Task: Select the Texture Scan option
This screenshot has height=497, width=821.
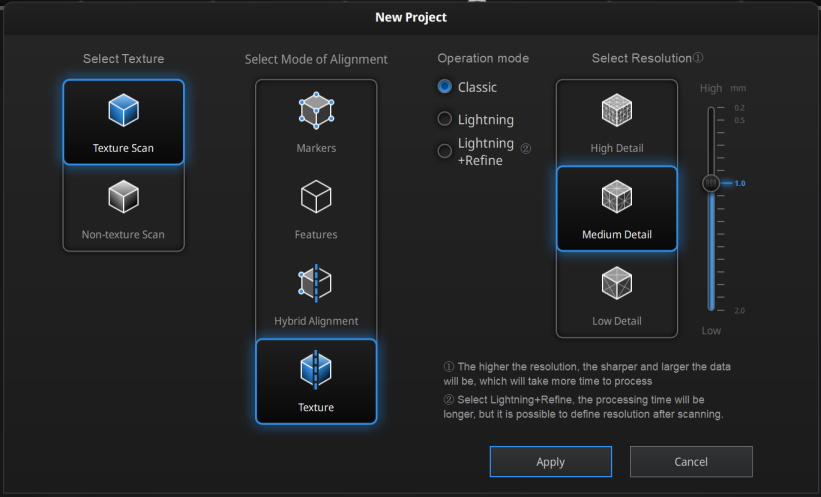Action: 124,122
